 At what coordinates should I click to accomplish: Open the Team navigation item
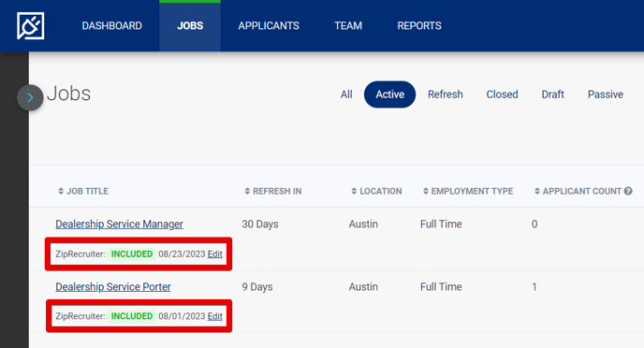[348, 26]
